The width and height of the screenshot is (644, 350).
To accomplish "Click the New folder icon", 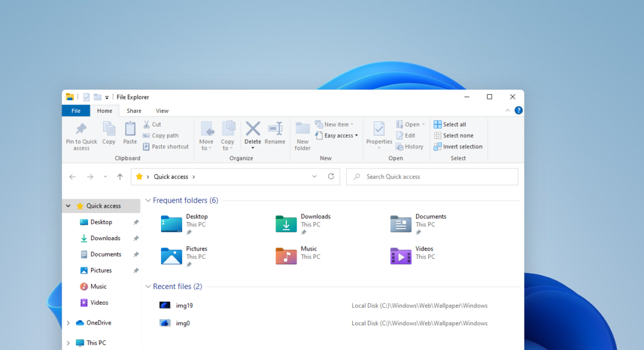I will [303, 130].
